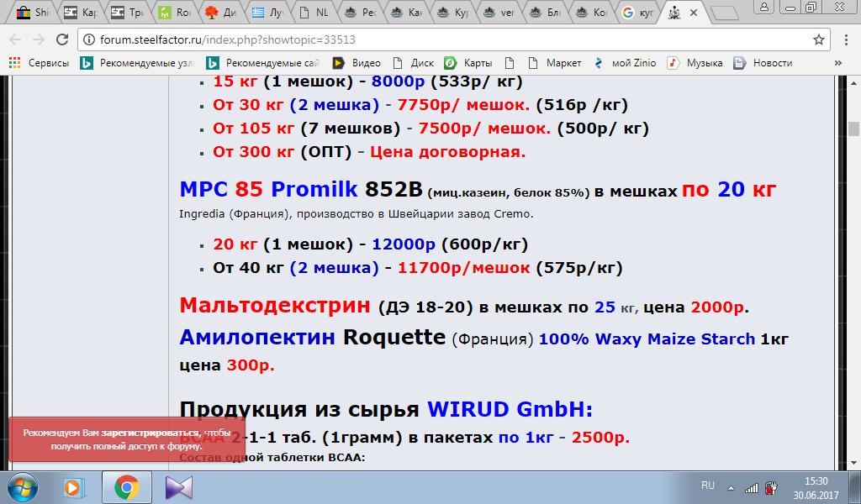The height and width of the screenshot is (504, 861).
Task: Reload the page with the refresh icon
Action: [62, 39]
